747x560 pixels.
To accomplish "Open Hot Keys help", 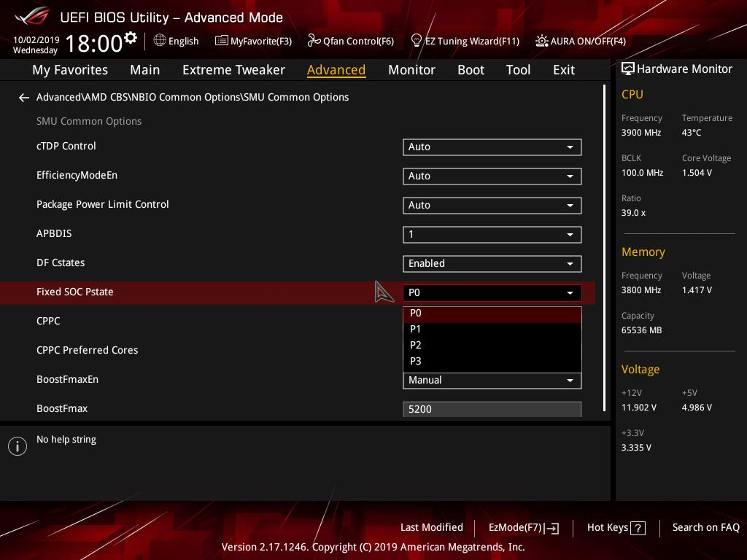I will 616,528.
